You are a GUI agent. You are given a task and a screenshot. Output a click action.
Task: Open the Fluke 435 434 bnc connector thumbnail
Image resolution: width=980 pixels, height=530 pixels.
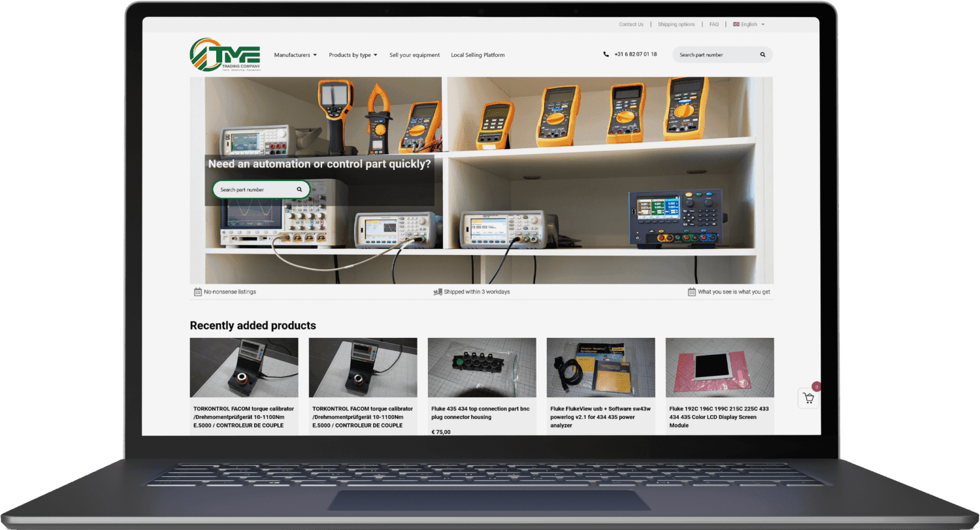click(482, 367)
